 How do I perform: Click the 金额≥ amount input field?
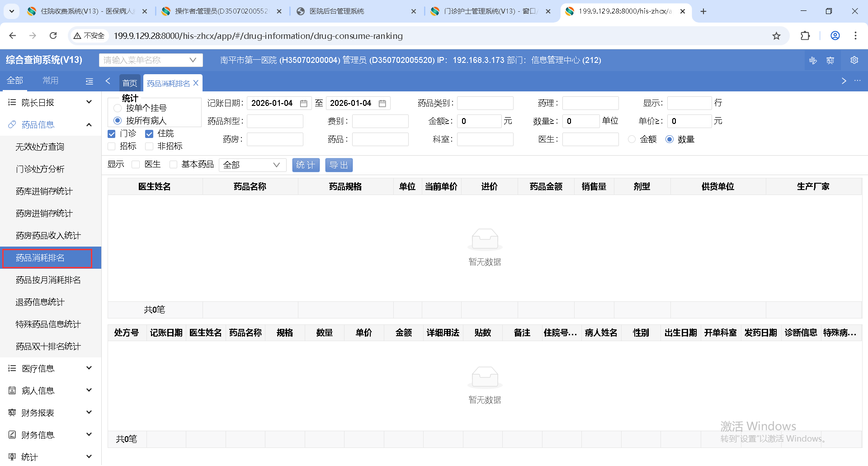pos(479,121)
